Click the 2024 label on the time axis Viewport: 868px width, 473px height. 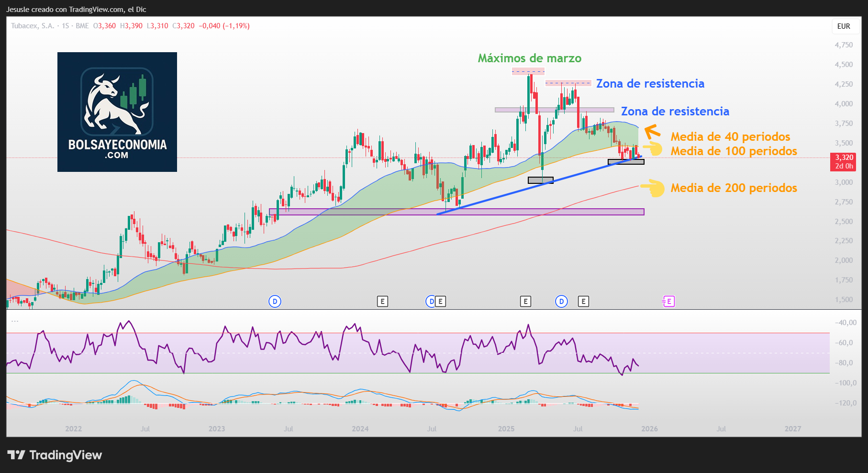click(360, 428)
